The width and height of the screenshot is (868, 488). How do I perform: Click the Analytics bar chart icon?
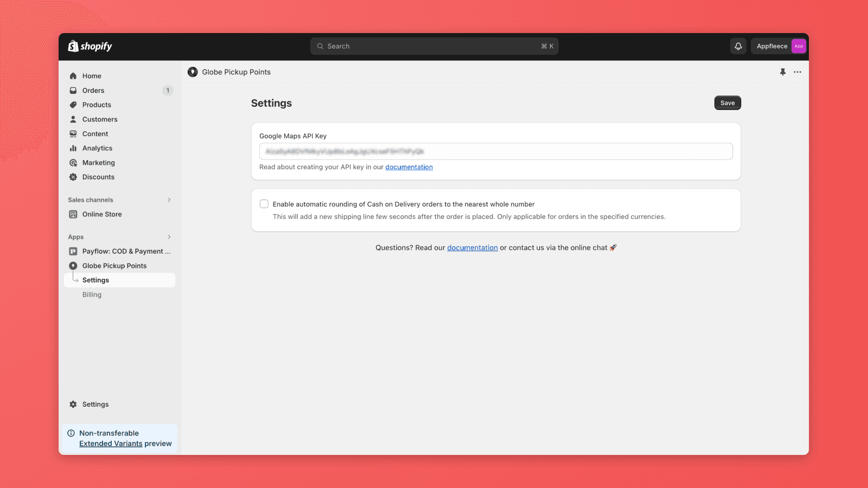(x=73, y=148)
